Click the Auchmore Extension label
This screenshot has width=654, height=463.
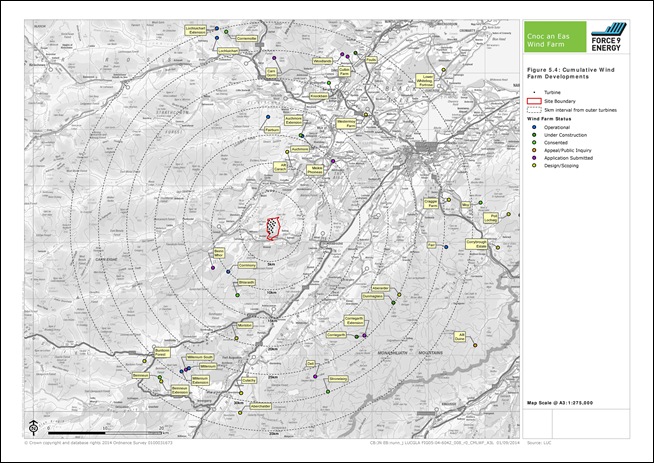click(x=293, y=121)
